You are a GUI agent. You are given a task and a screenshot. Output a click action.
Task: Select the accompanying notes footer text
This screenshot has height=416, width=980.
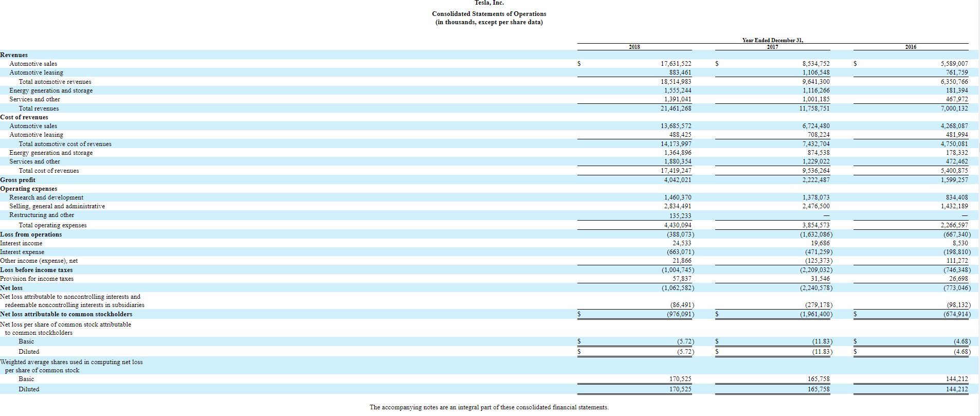(489, 407)
